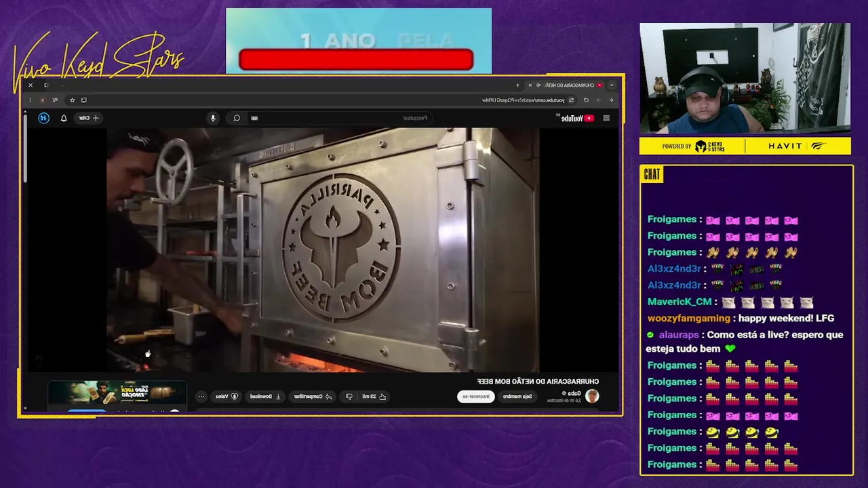Open the YouTube guide hamburger menu
Viewport: 868px width, 488px height.
tap(606, 118)
